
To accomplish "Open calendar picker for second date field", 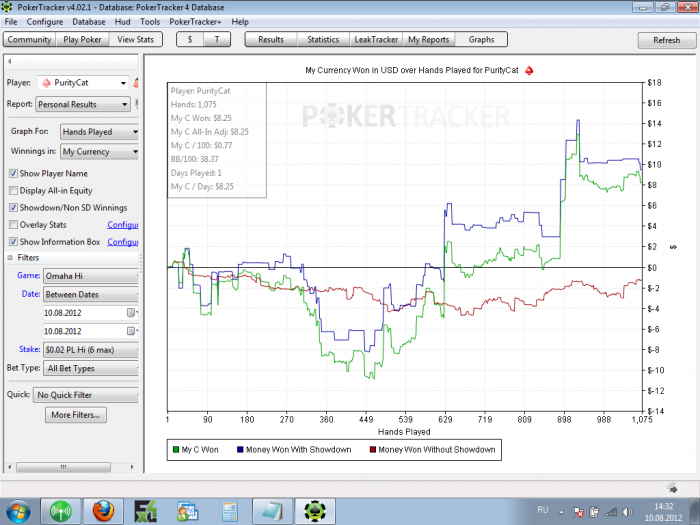I will coord(131,331).
